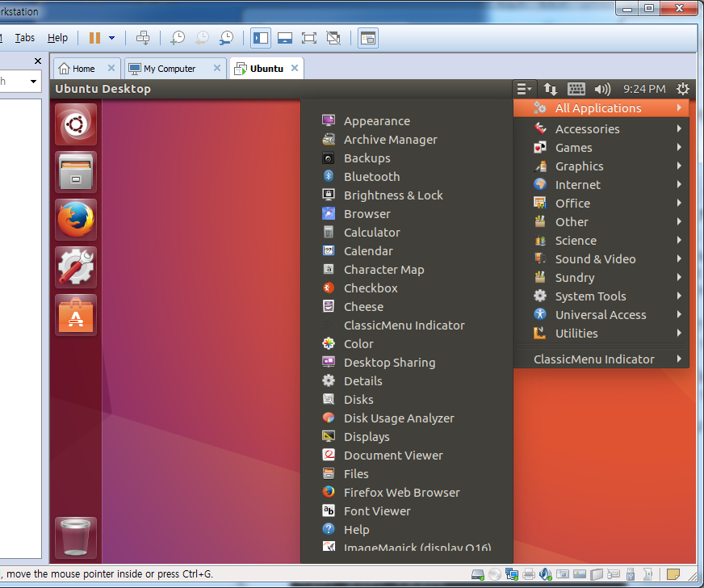704x588 pixels.
Task: Toggle the library sidebar view icon
Action: (261, 38)
